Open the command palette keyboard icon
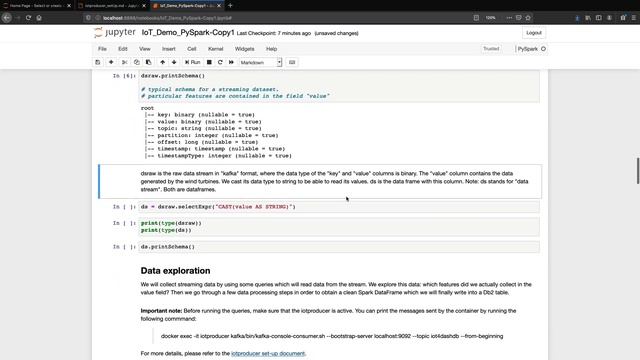640x360 pixels. coord(292,62)
